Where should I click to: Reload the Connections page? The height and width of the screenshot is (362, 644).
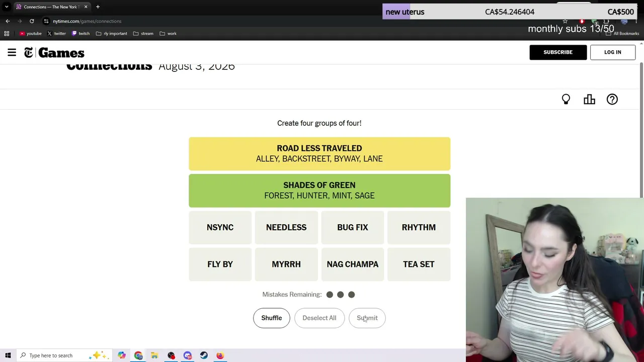click(32, 21)
